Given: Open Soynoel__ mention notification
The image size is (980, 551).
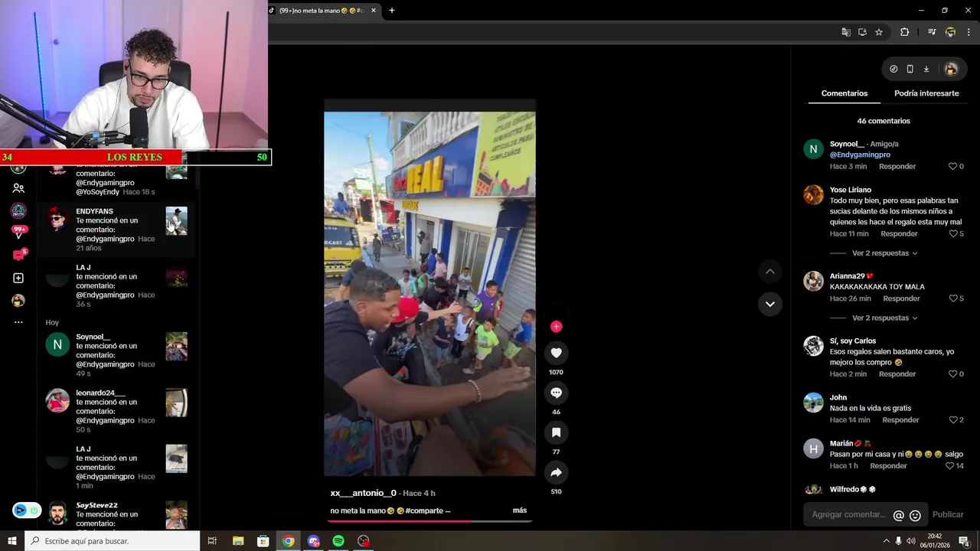Looking at the screenshot, I should click(x=116, y=355).
